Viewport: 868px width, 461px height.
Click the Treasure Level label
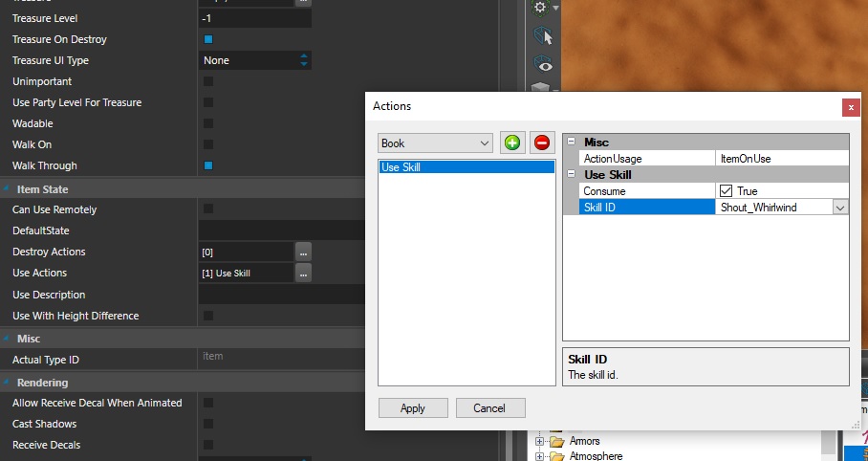(45, 18)
